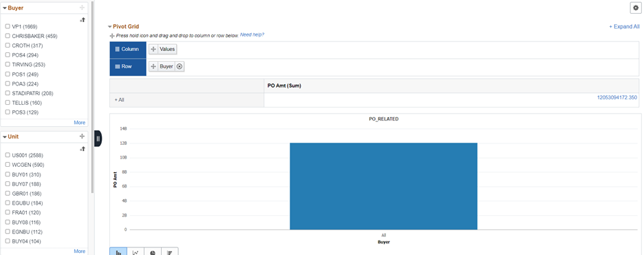Tick the US001 unit checkbox

[8, 155]
